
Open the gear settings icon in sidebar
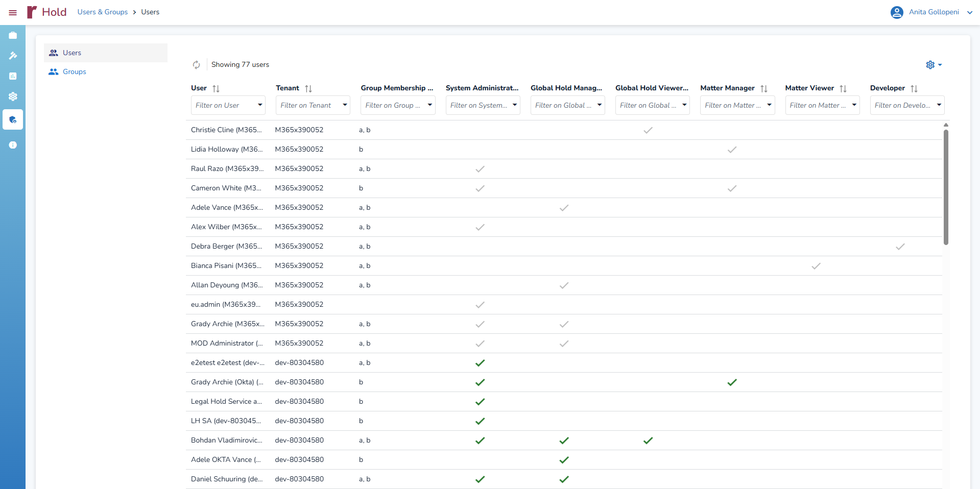click(x=13, y=96)
